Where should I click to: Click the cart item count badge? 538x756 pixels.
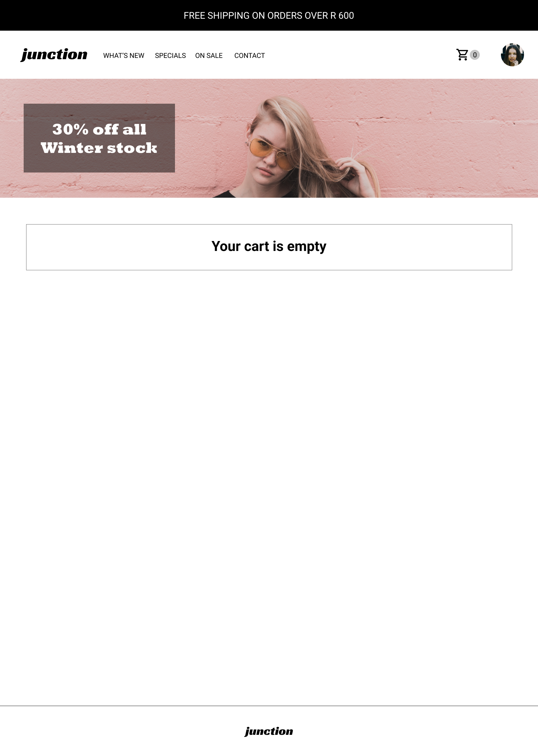475,55
